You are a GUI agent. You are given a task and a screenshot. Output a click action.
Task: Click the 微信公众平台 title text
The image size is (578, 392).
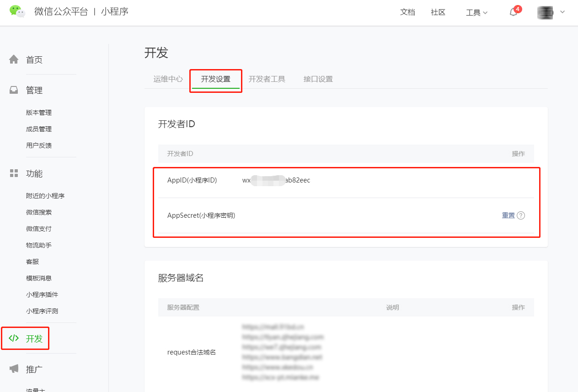coord(61,12)
